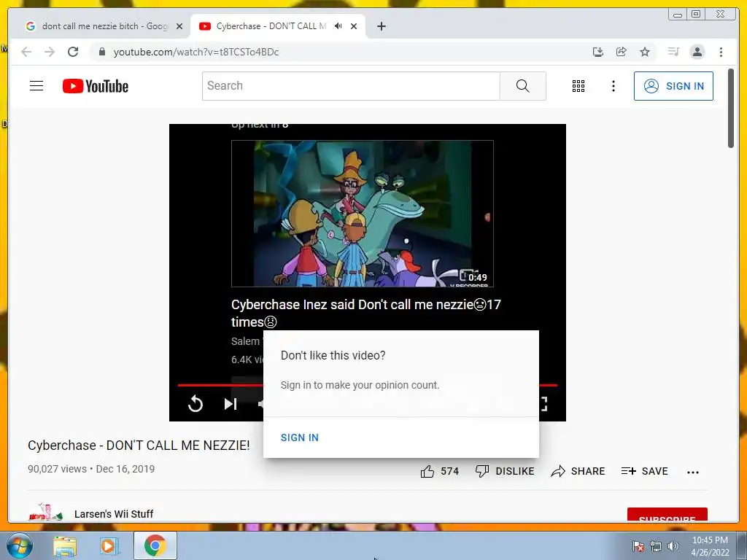Play the up-next Cyberchase thumbnail
The height and width of the screenshot is (560, 747).
tap(362, 214)
